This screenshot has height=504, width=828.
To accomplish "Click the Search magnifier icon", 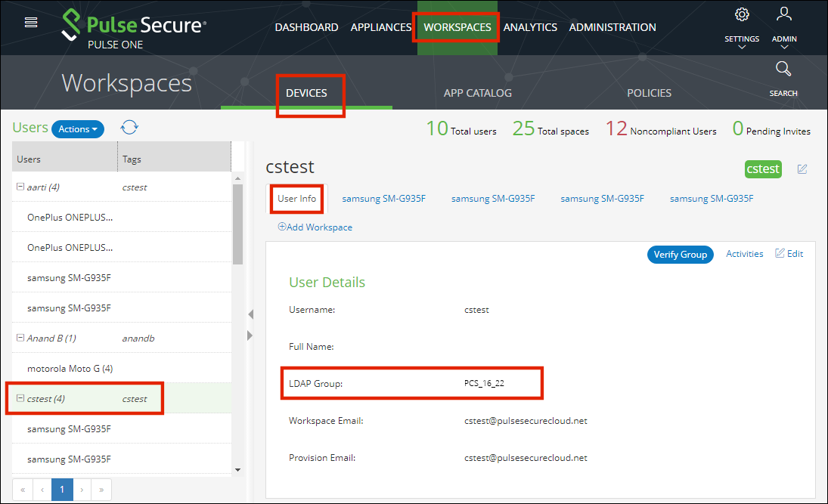I will [783, 69].
